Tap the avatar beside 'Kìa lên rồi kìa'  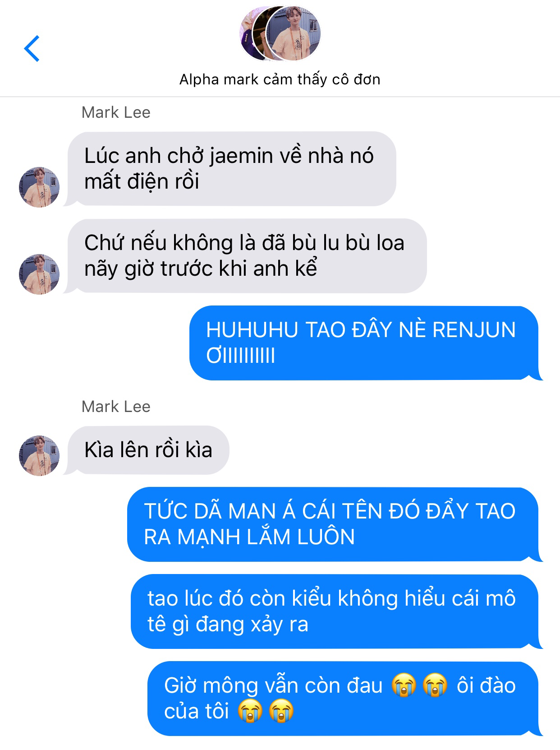pos(39,455)
